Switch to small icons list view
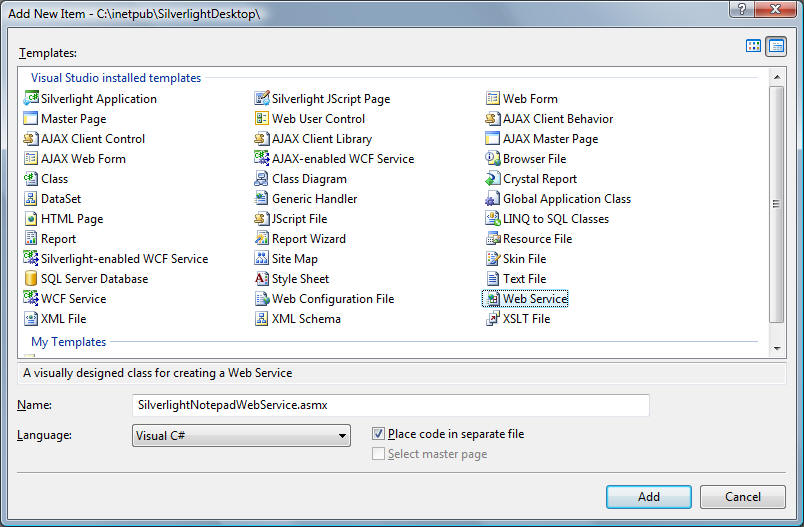This screenshot has width=804, height=527. coord(776,46)
